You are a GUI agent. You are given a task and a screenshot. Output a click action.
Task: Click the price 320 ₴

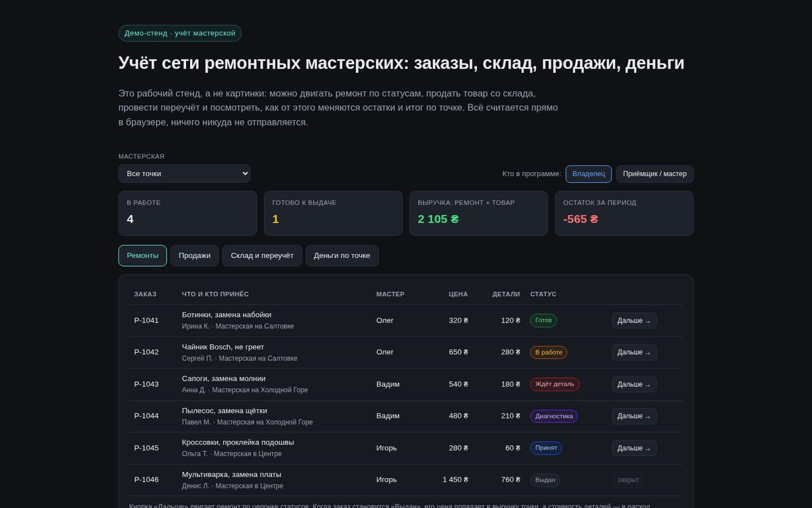[459, 320]
